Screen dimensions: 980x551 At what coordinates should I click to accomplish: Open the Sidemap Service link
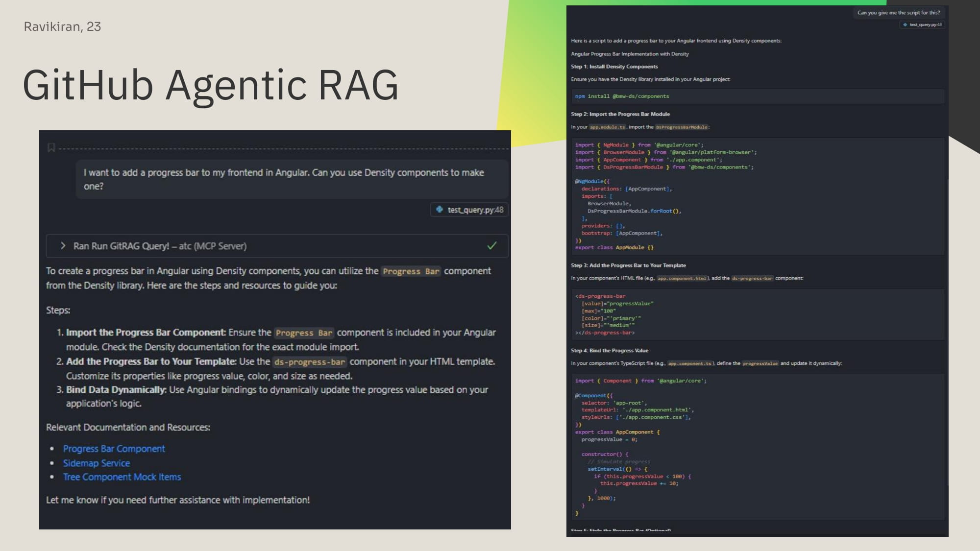pos(97,463)
